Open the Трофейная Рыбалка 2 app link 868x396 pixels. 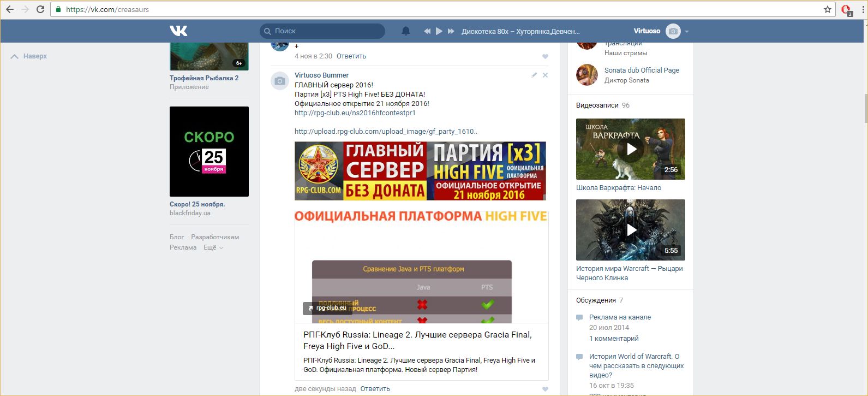[x=204, y=78]
